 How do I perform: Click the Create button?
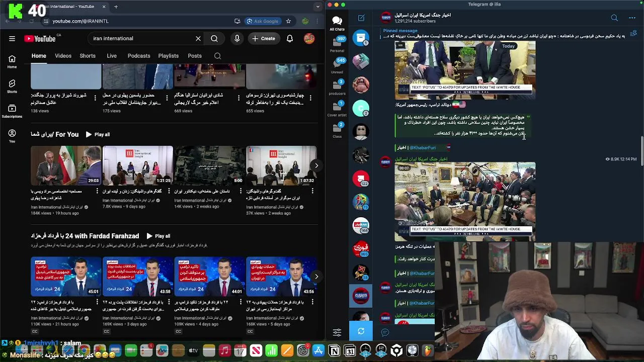(x=264, y=38)
